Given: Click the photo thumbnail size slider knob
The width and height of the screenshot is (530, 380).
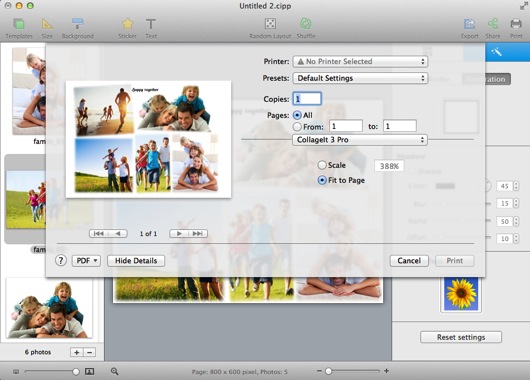Looking at the screenshot, I should pos(76,372).
